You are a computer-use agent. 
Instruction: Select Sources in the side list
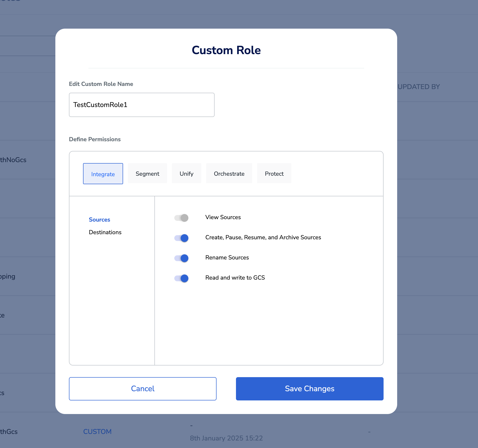tap(100, 220)
